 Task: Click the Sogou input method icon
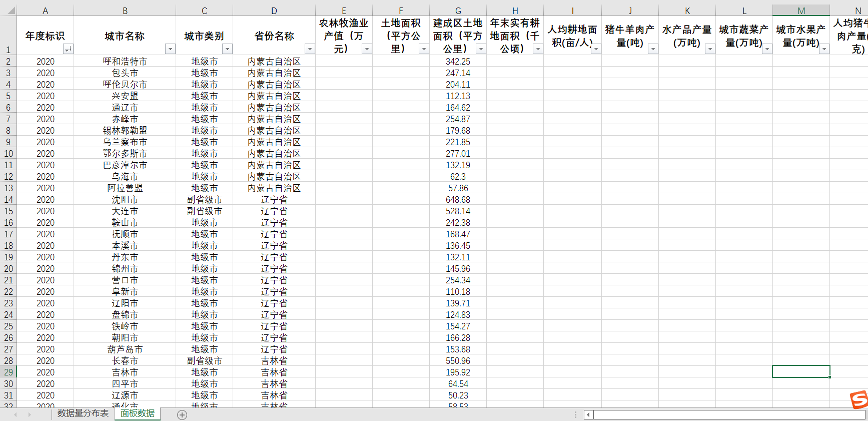click(859, 399)
